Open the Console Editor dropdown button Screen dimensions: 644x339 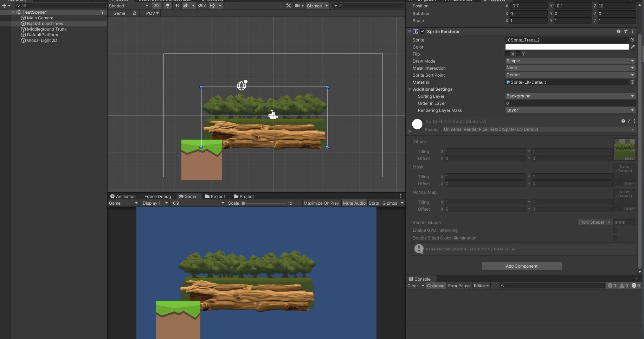(481, 286)
